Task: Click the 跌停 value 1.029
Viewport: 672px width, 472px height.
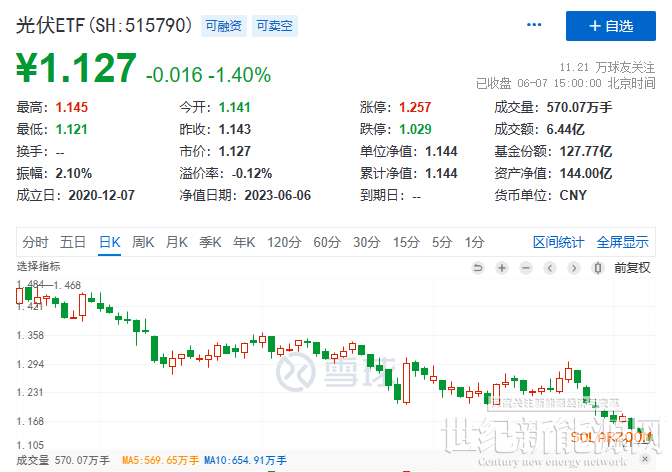Action: click(x=415, y=129)
